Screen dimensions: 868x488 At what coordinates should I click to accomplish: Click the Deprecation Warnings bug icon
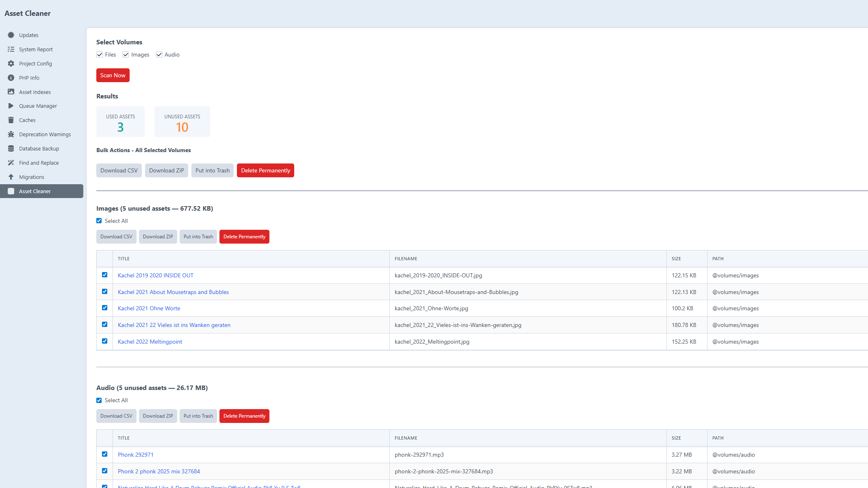coord(11,134)
